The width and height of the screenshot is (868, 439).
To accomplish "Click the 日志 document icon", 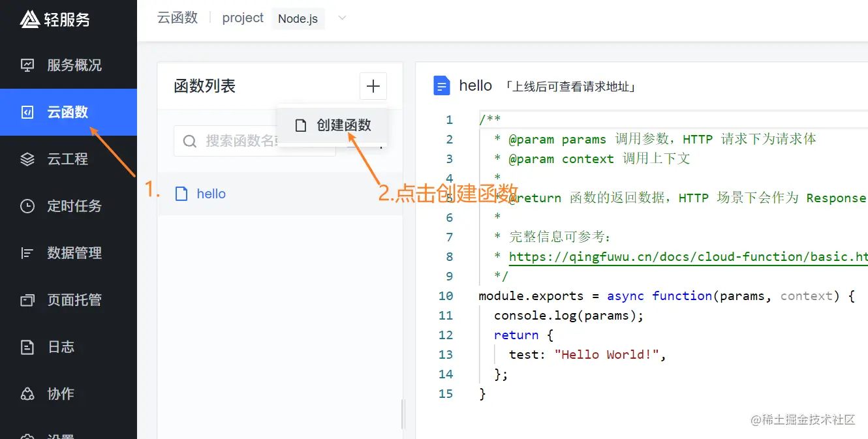I will point(27,347).
